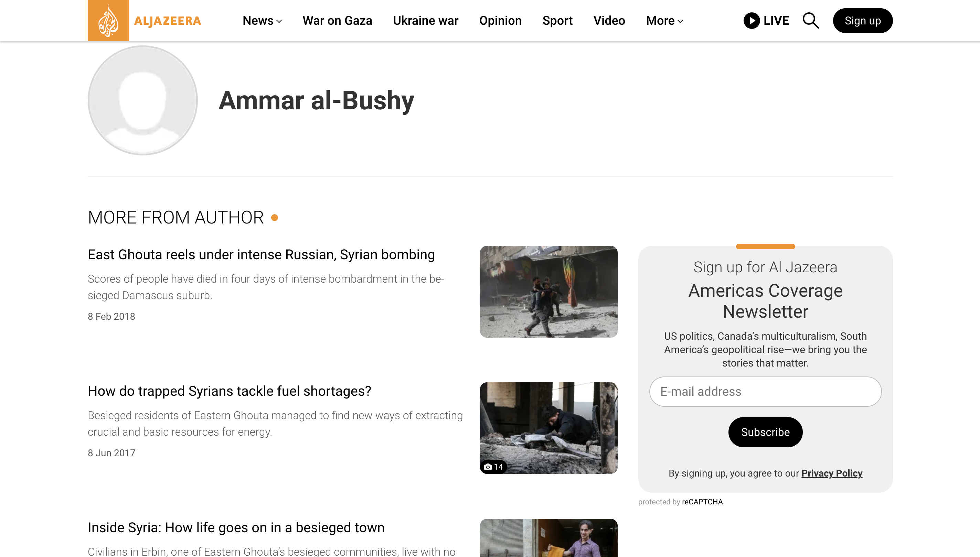Play the LIVE stream icon
The height and width of the screenshot is (557, 980).
click(x=752, y=21)
